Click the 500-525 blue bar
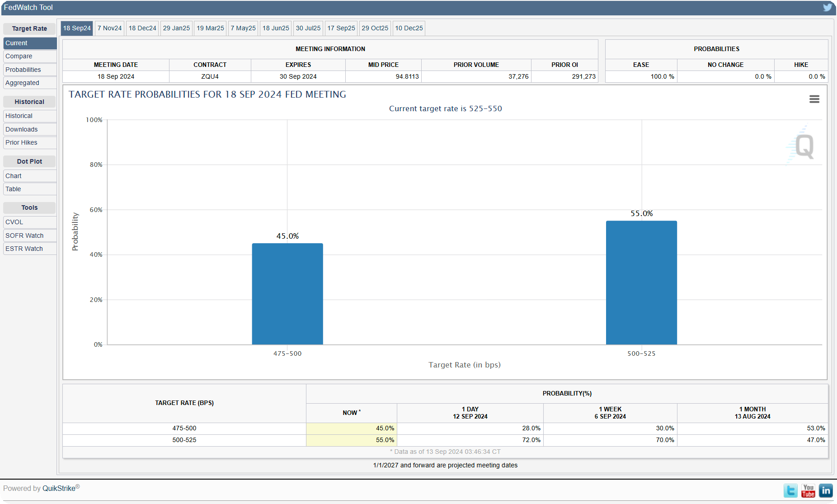The image size is (837, 504). tap(641, 283)
